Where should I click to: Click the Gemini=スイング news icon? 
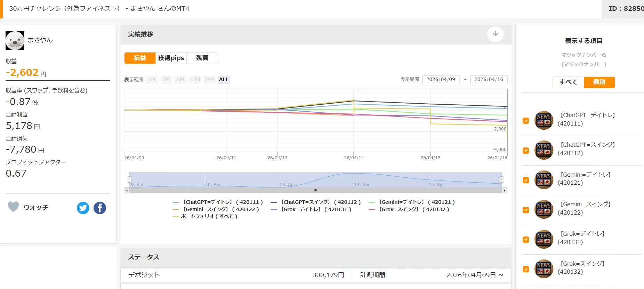pos(544,209)
